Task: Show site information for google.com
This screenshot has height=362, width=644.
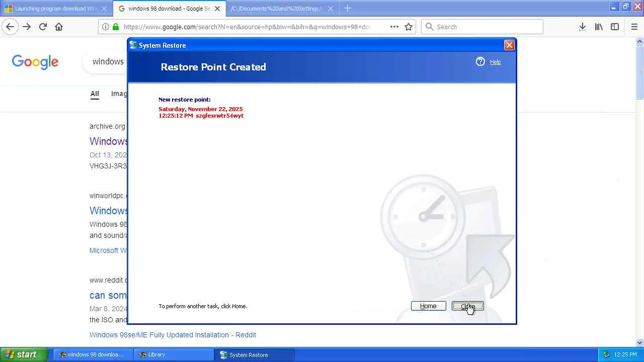Action: [106, 27]
